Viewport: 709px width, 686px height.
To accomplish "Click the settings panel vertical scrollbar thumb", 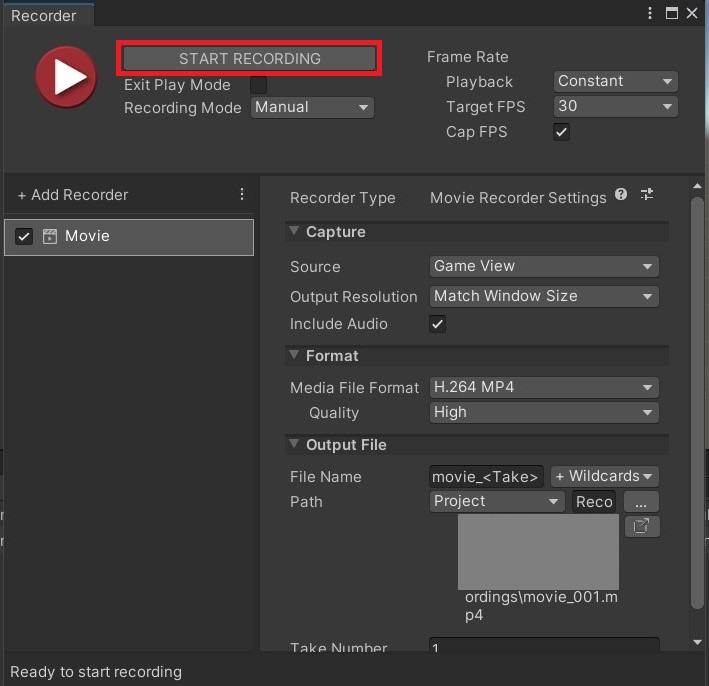I will click(x=698, y=403).
